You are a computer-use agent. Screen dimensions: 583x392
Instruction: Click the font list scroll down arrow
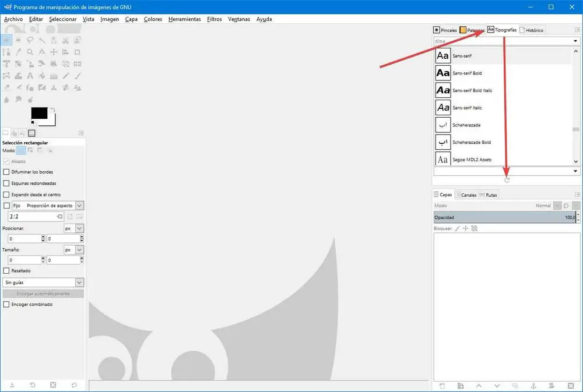tap(576, 161)
